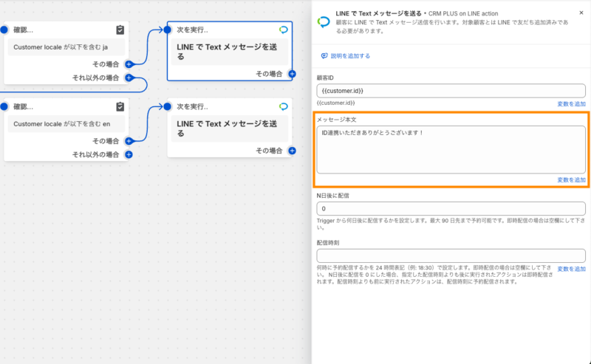Click the '確認...' header of the ja condition card
Viewport: 591px width, 364px height.
click(x=24, y=30)
